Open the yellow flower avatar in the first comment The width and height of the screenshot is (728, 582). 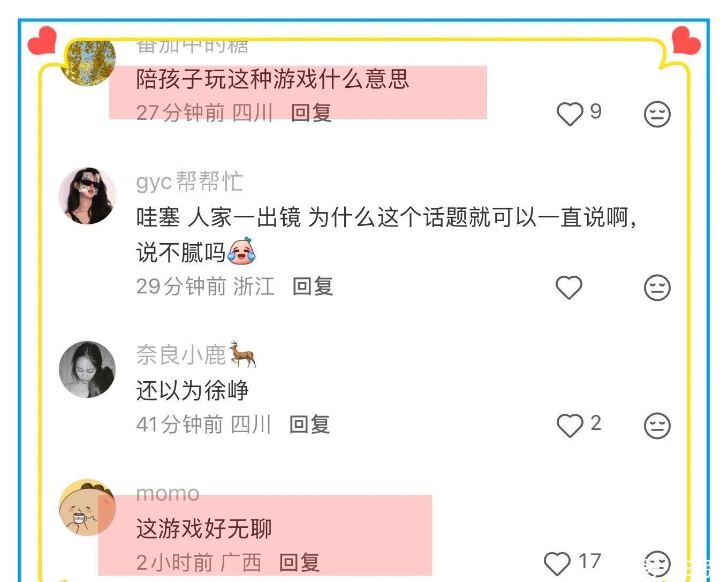(x=88, y=62)
